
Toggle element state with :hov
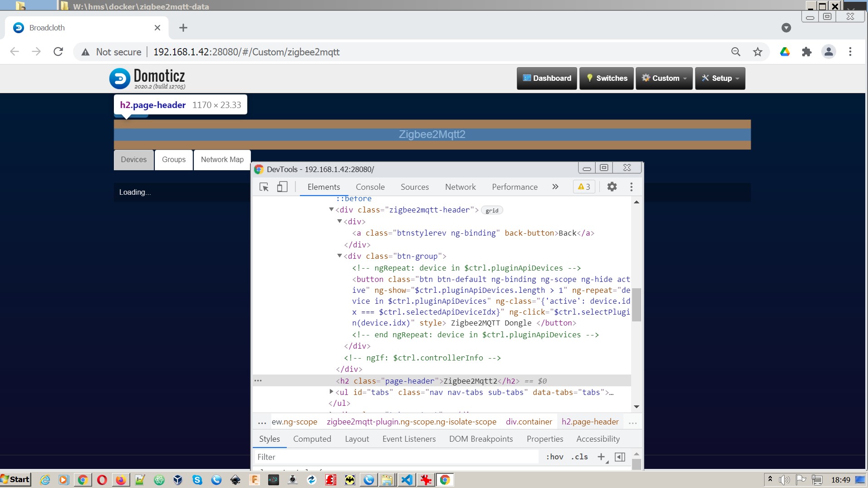(554, 457)
